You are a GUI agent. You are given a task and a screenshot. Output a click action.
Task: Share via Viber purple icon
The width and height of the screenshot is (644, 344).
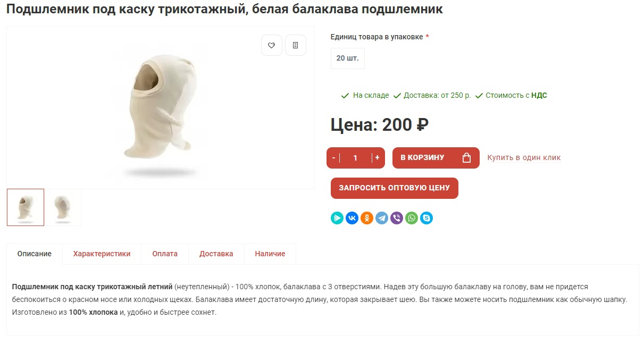(x=397, y=218)
